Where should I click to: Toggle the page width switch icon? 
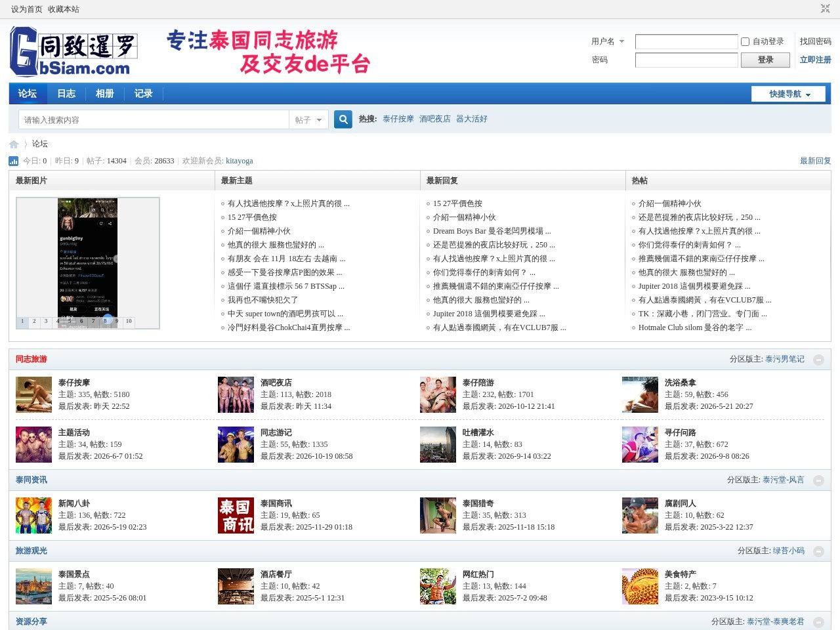[826, 9]
